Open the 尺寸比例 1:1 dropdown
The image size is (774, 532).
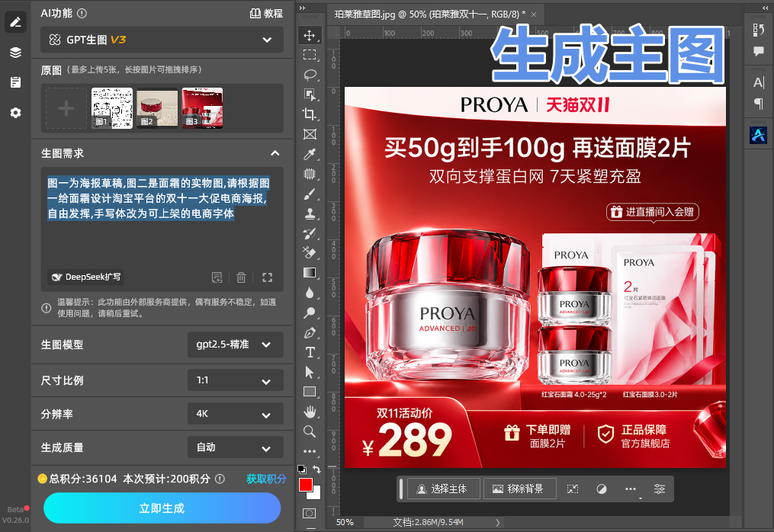(x=235, y=380)
